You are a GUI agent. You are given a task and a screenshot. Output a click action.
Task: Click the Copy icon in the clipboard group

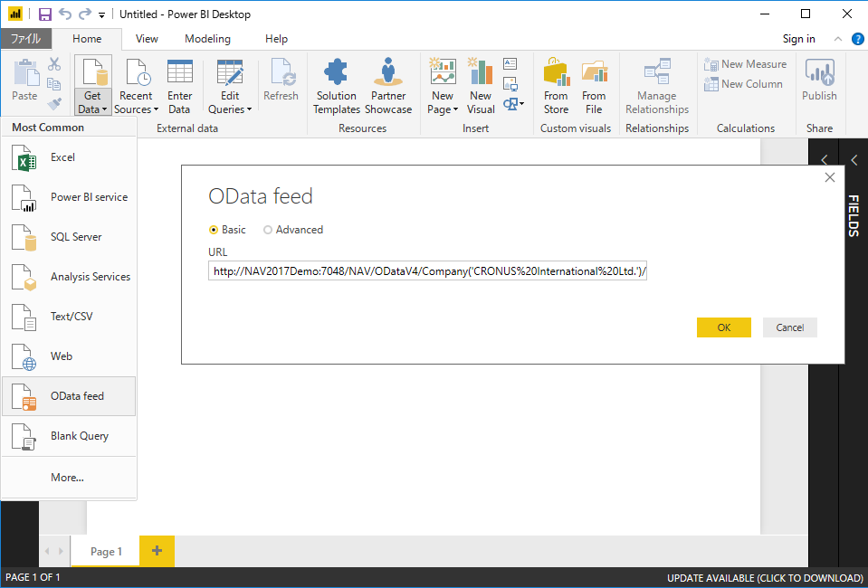(53, 84)
